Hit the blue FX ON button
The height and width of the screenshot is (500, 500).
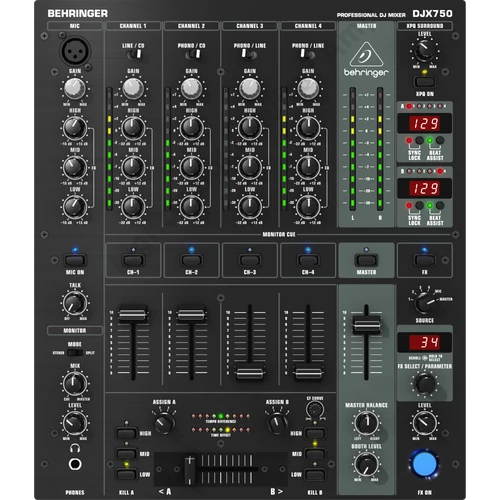[424, 464]
